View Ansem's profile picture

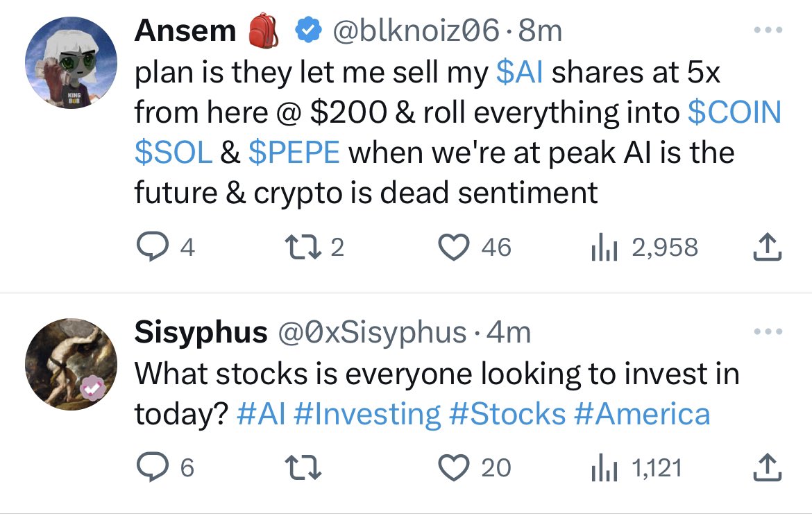71,62
